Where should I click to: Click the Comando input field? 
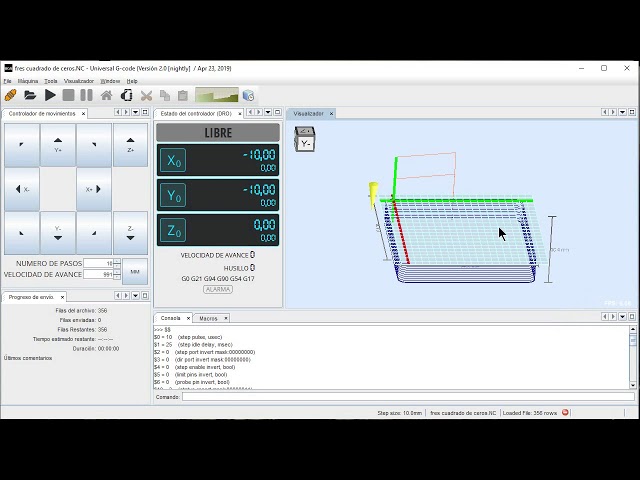pos(408,397)
